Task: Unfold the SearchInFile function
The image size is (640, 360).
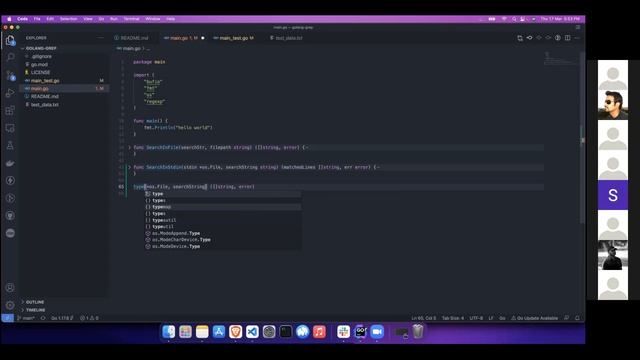Action: tap(129, 147)
